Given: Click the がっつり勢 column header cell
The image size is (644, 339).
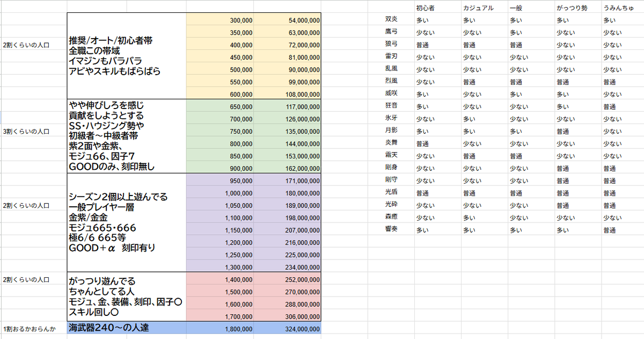Looking at the screenshot, I should pyautogui.click(x=578, y=8).
